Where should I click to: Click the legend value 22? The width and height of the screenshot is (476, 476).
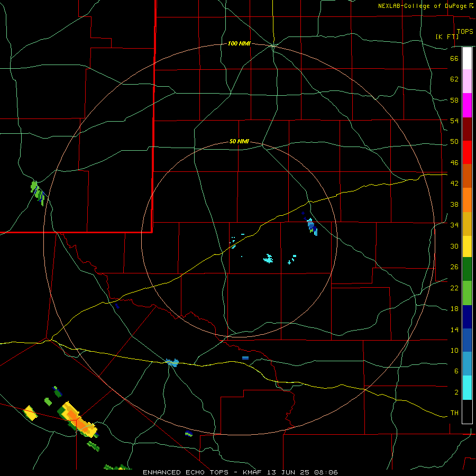(x=454, y=288)
